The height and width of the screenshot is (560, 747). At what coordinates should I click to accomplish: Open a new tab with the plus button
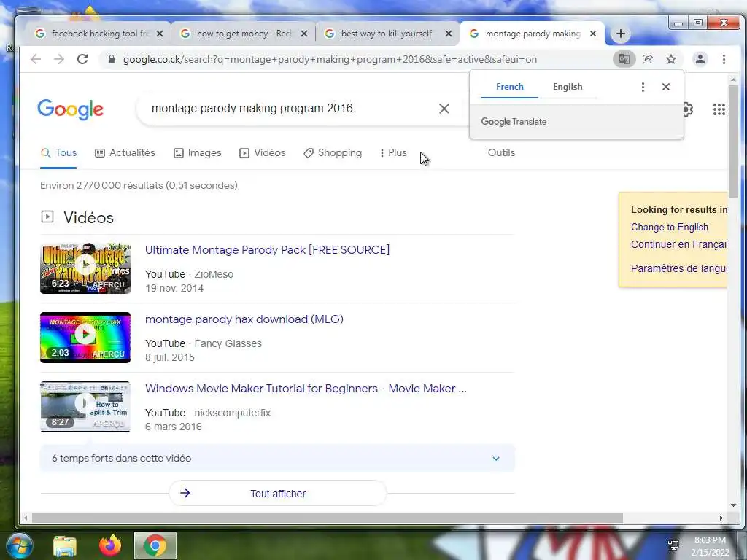pos(620,34)
